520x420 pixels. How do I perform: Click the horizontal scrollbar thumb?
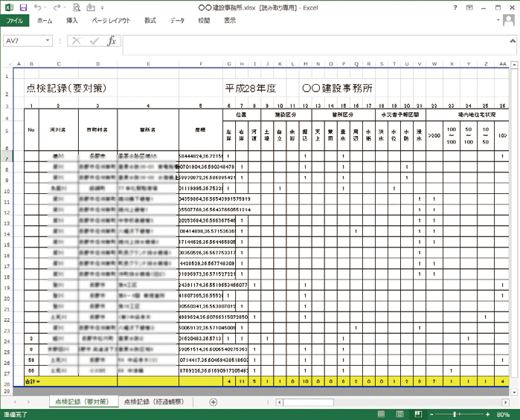(x=309, y=402)
